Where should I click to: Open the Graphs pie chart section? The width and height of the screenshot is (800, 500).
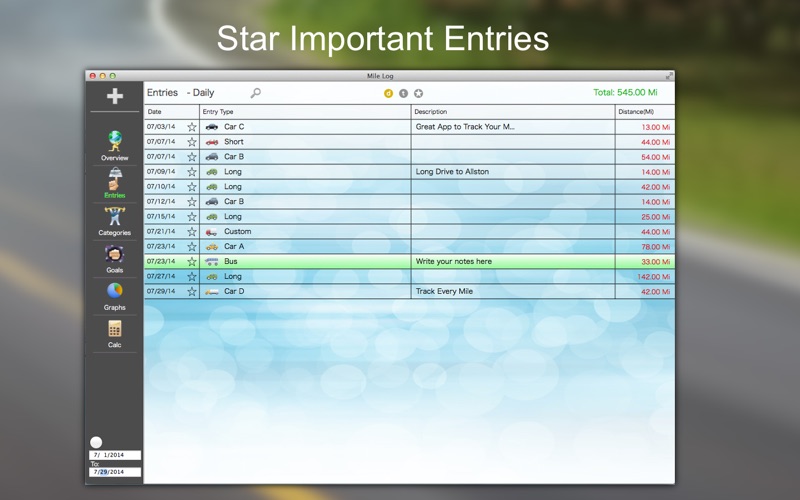[115, 296]
